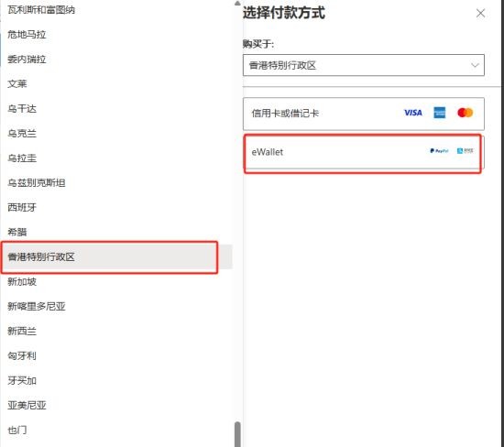Viewport: 504px width, 447px height.
Task: Click the American Express logo
Action: point(439,113)
